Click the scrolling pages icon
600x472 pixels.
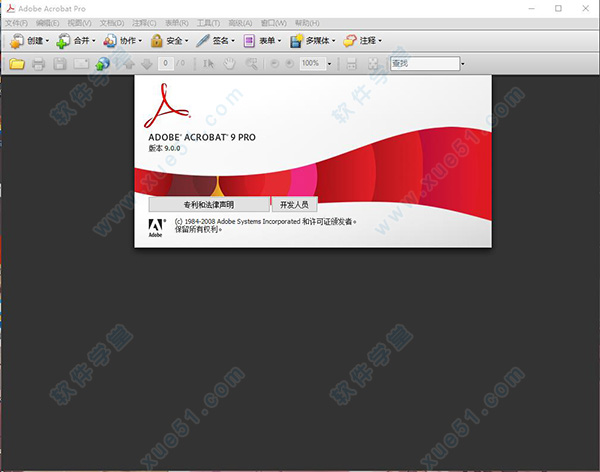point(351,64)
